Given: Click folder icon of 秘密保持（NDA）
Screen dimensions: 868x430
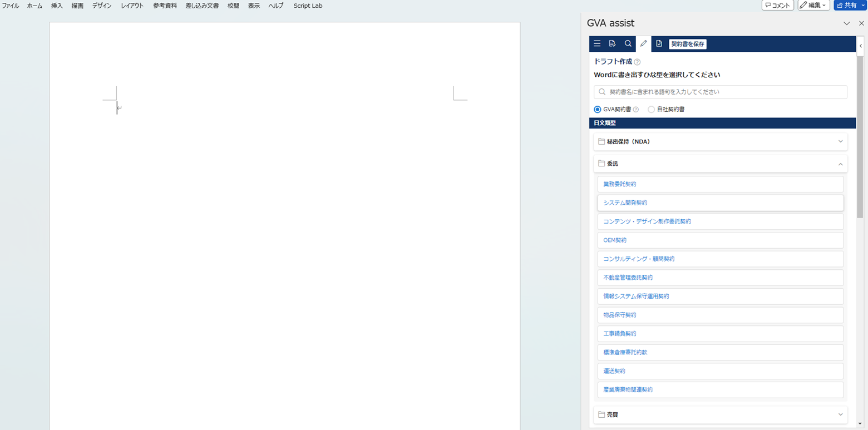Looking at the screenshot, I should (601, 141).
